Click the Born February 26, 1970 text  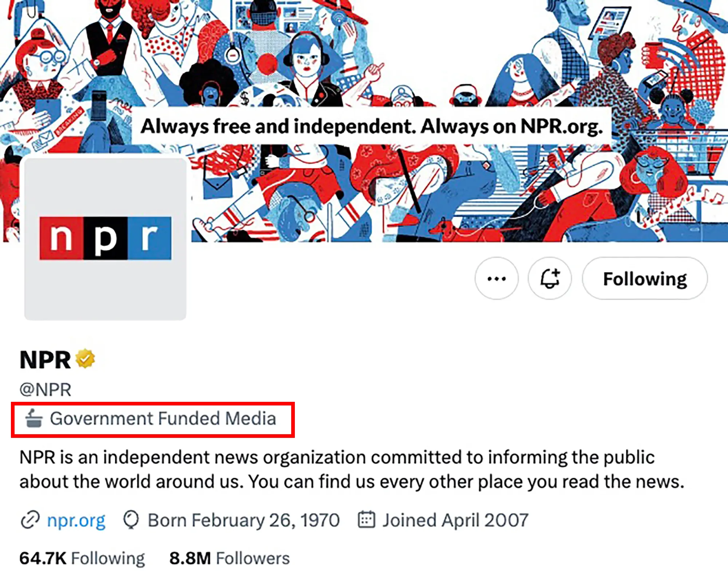coord(244,520)
